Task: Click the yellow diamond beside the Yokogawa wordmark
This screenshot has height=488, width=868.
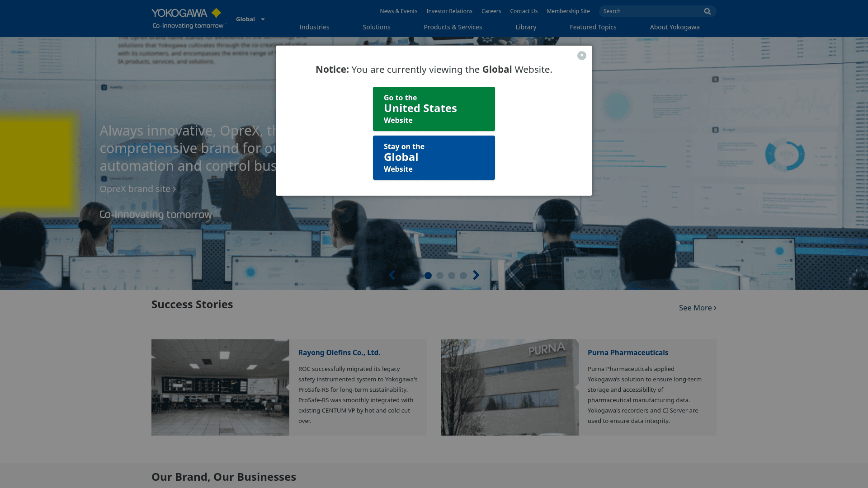Action: pos(216,13)
